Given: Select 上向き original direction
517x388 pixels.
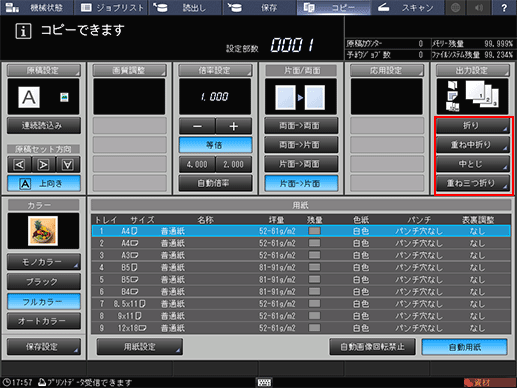Looking at the screenshot, I should [x=44, y=183].
